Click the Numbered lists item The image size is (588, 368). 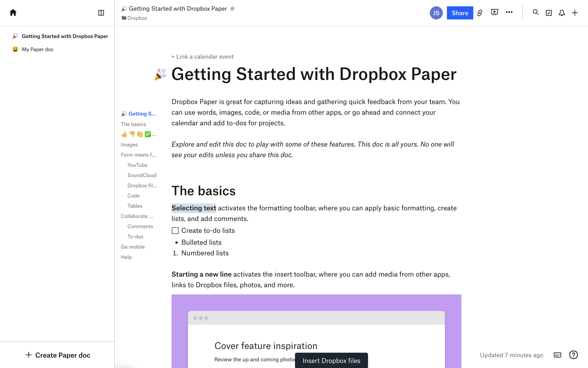click(x=205, y=253)
